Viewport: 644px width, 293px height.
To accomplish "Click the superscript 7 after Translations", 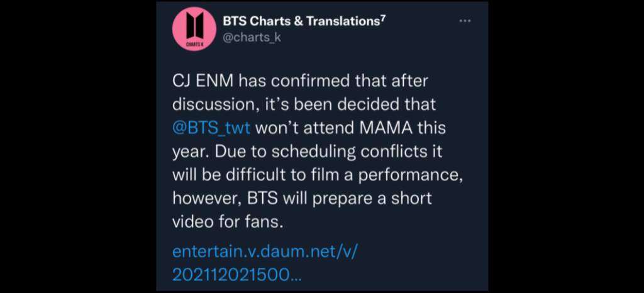I will point(382,18).
